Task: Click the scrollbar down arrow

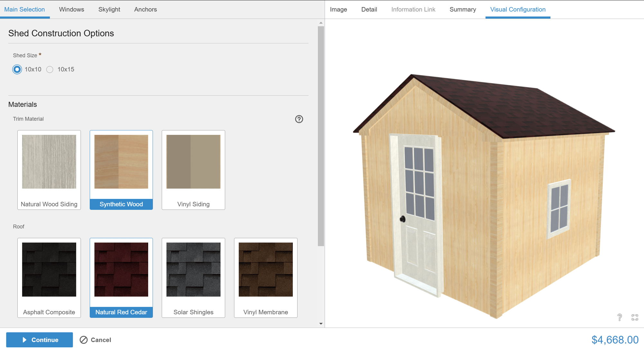Action: tap(321, 323)
